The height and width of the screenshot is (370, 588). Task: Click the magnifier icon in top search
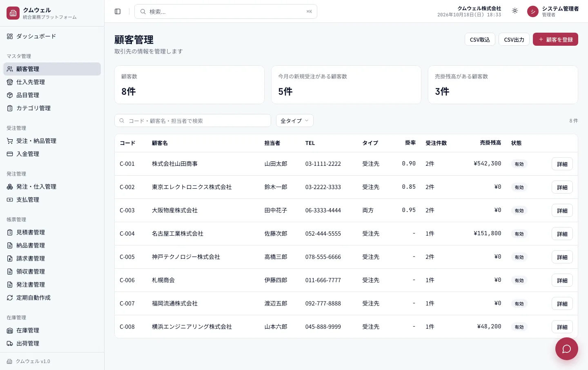(x=143, y=11)
